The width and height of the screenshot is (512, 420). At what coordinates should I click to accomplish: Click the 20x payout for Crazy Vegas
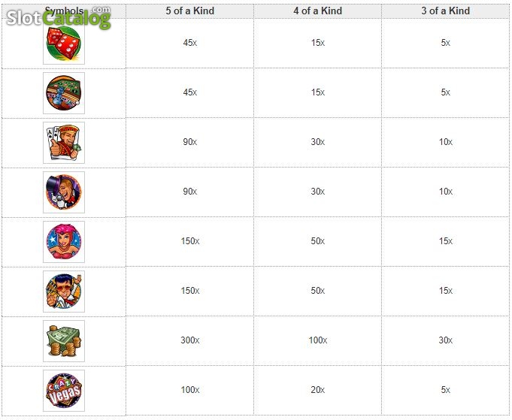318,390
